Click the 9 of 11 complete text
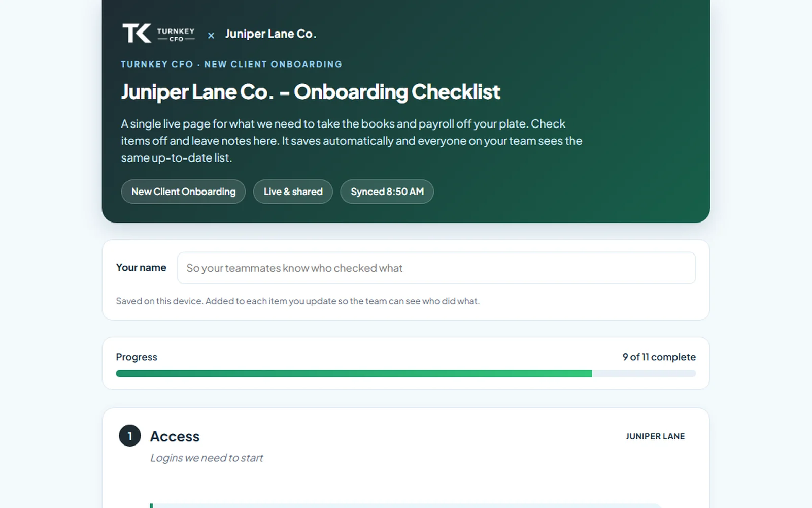 tap(659, 357)
